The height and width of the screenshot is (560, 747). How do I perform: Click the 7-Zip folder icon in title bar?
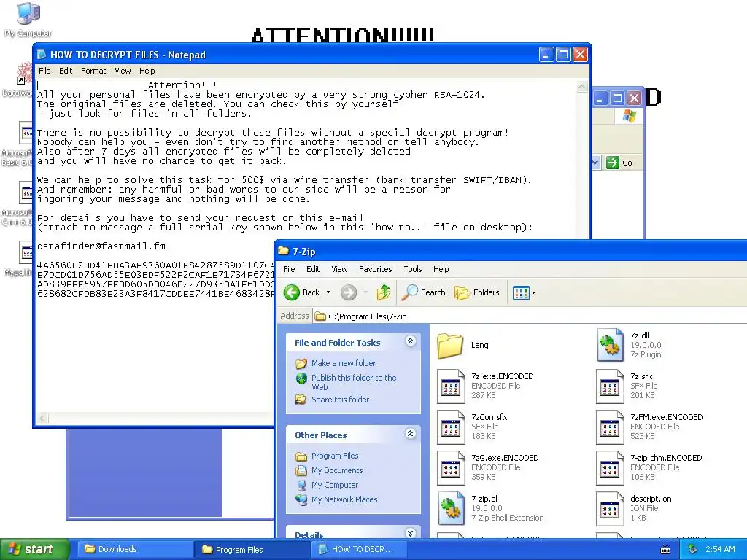[x=284, y=251]
